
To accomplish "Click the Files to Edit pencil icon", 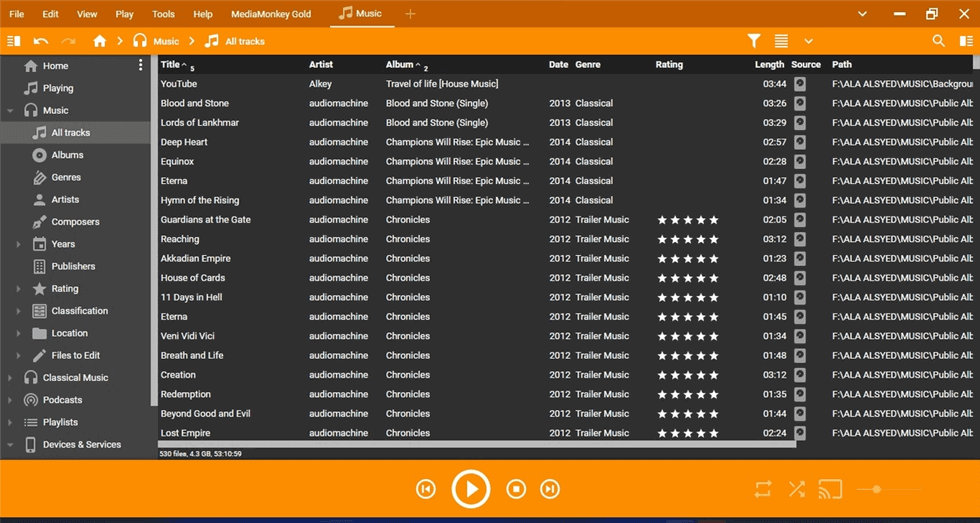I will (x=39, y=356).
